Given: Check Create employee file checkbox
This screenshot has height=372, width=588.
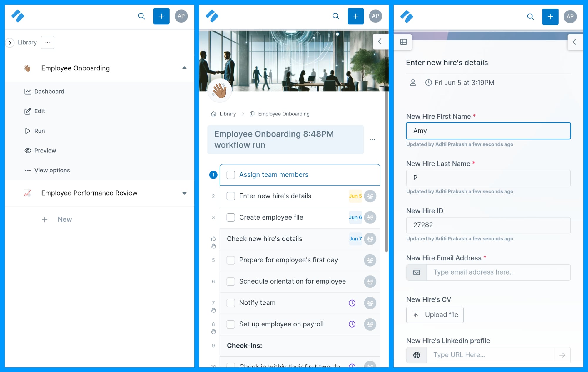Looking at the screenshot, I should point(231,218).
